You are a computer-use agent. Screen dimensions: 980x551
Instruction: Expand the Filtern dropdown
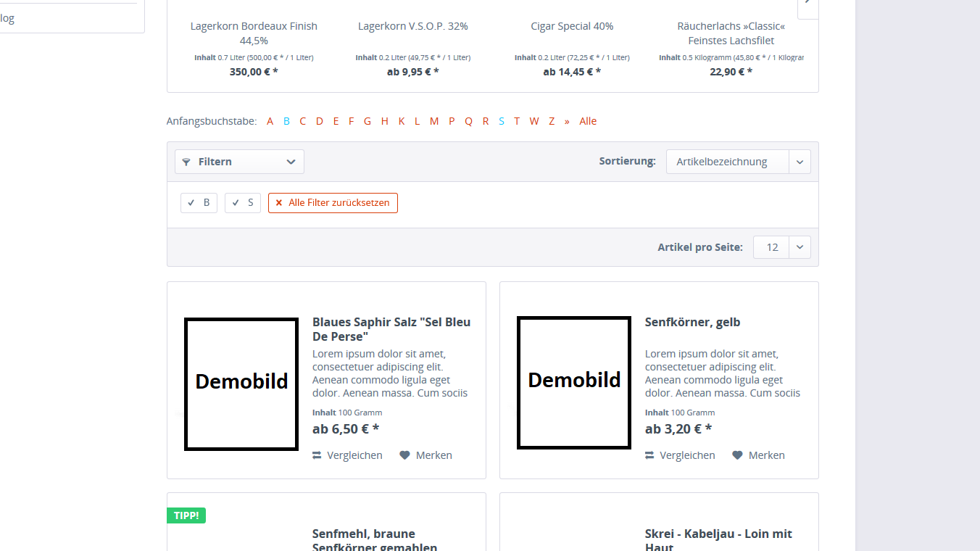pyautogui.click(x=239, y=162)
